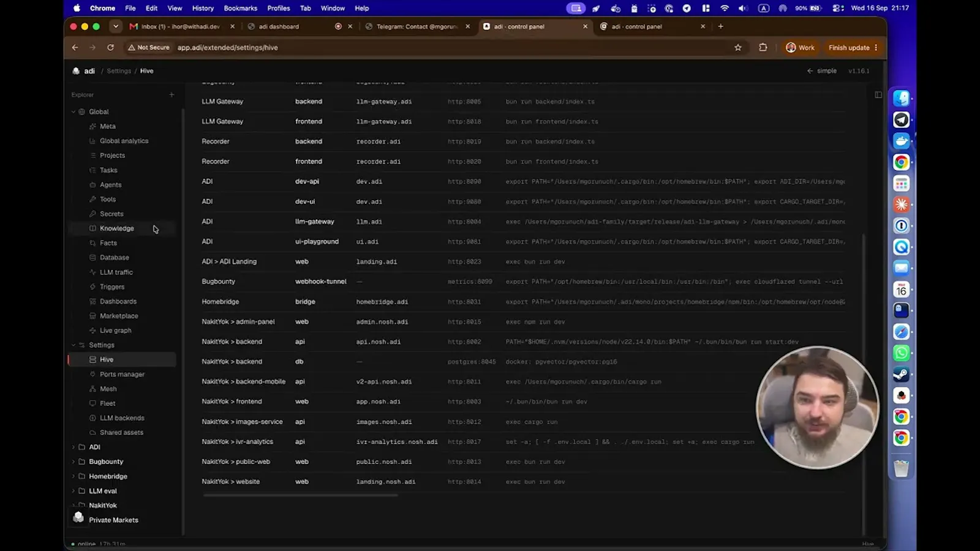Image resolution: width=980 pixels, height=551 pixels.
Task: Click the homebridge.adi domain cell
Action: pyautogui.click(x=382, y=302)
